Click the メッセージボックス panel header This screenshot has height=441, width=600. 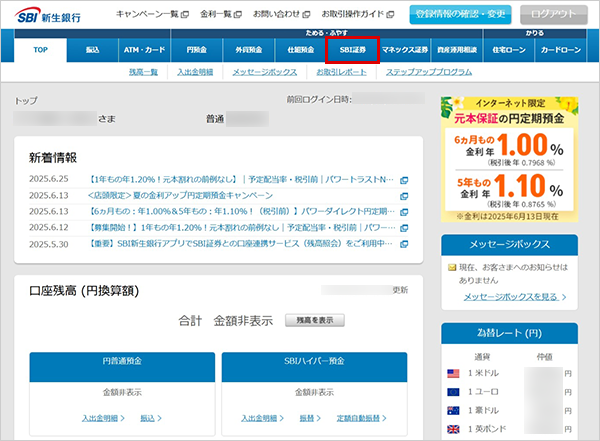click(x=509, y=245)
